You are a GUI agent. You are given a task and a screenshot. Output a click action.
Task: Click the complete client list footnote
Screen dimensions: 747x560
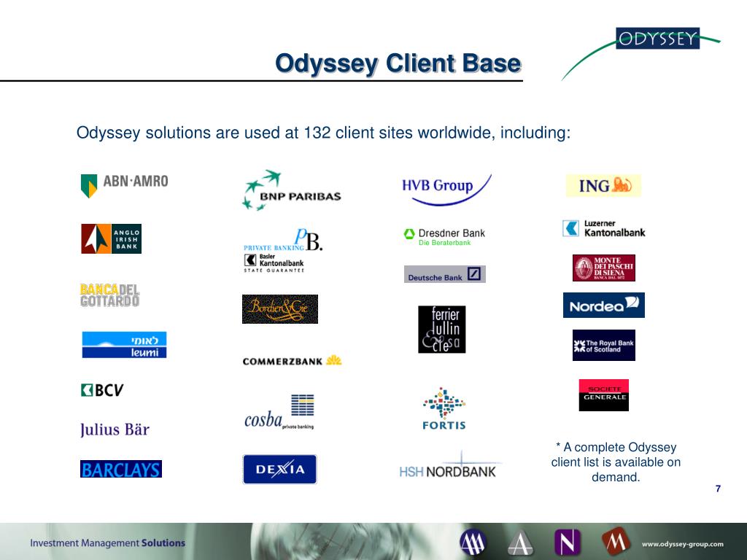(616, 462)
